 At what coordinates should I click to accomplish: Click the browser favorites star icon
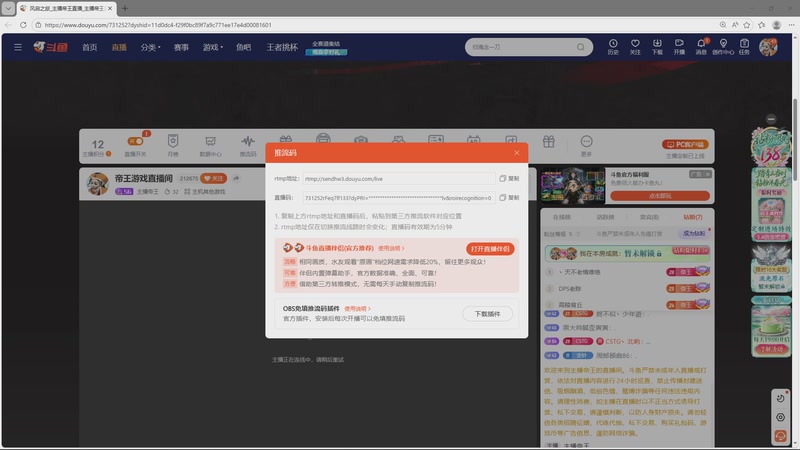click(747, 24)
